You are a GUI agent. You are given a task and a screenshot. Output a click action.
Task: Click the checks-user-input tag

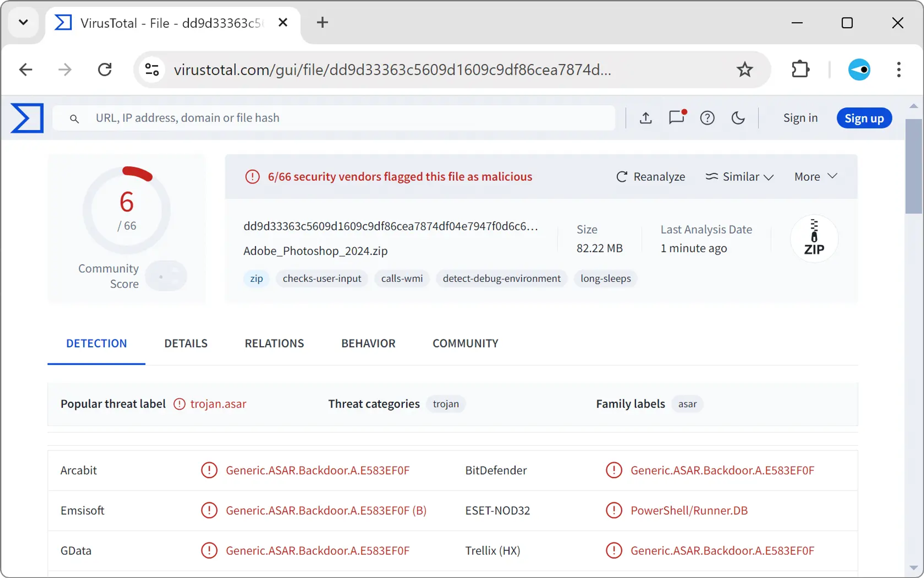[322, 279]
